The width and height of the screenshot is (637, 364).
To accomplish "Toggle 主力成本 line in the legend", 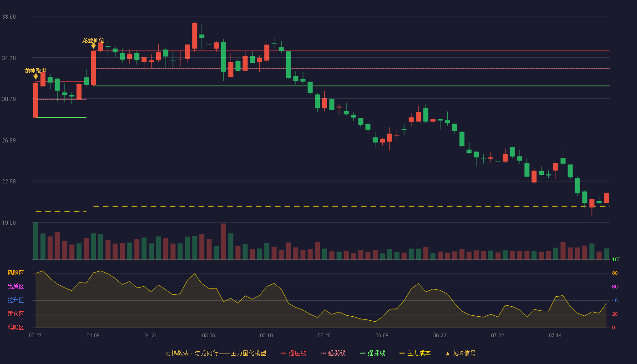I will [415, 353].
